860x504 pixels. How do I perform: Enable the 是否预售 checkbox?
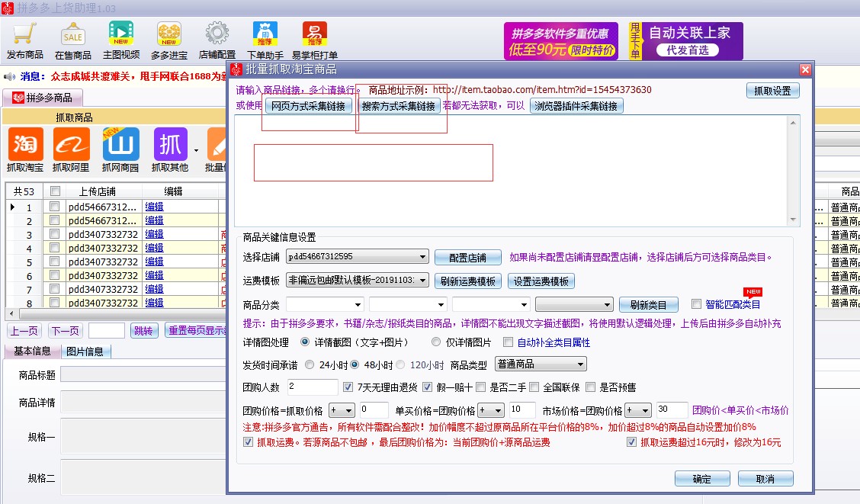pyautogui.click(x=592, y=387)
